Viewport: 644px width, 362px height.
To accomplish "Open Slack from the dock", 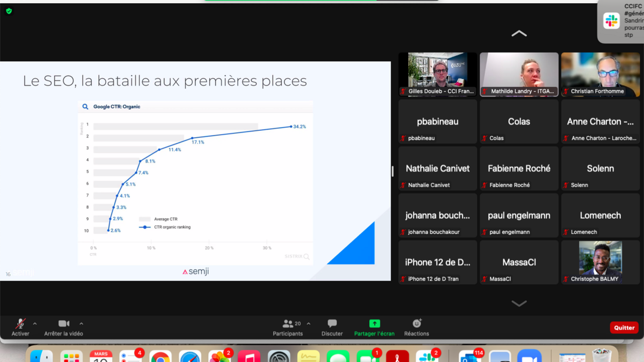I will pyautogui.click(x=427, y=357).
